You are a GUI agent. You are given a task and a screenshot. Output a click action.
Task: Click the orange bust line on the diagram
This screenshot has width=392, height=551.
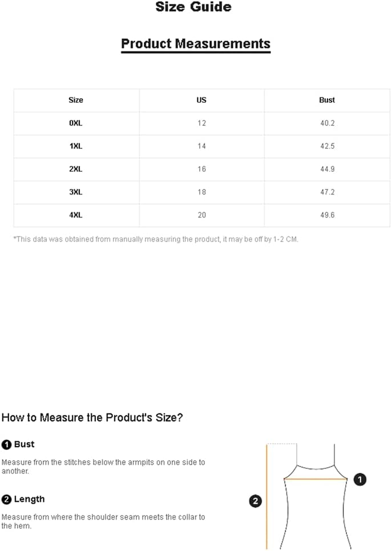pyautogui.click(x=316, y=478)
